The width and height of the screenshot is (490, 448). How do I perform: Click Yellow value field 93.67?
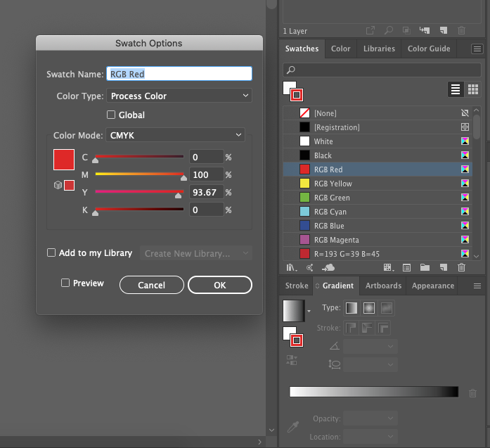[206, 192]
